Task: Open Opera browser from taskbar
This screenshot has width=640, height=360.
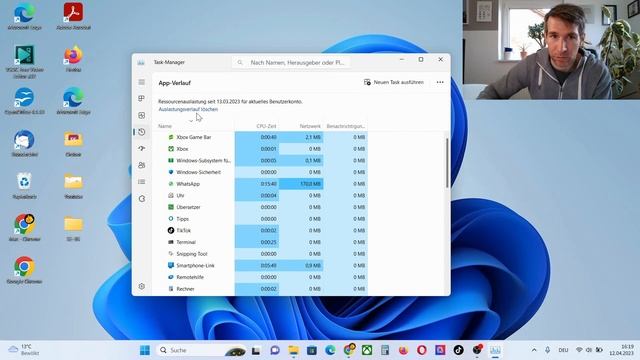Action: 422,350
